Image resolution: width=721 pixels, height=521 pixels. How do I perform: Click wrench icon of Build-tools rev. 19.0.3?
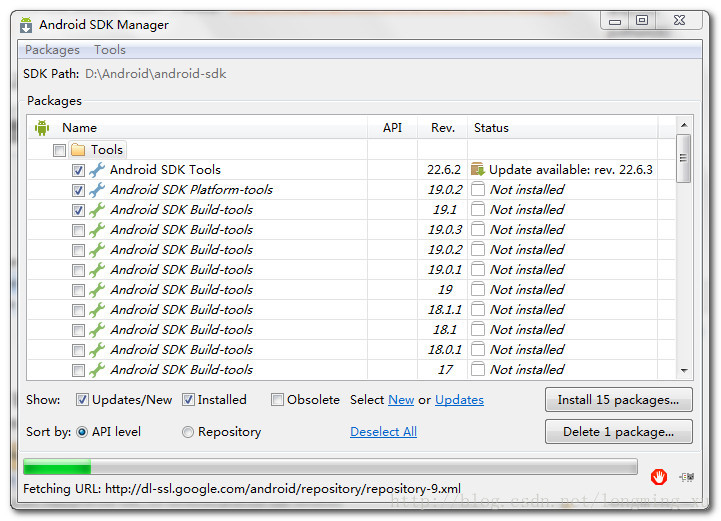coord(97,229)
